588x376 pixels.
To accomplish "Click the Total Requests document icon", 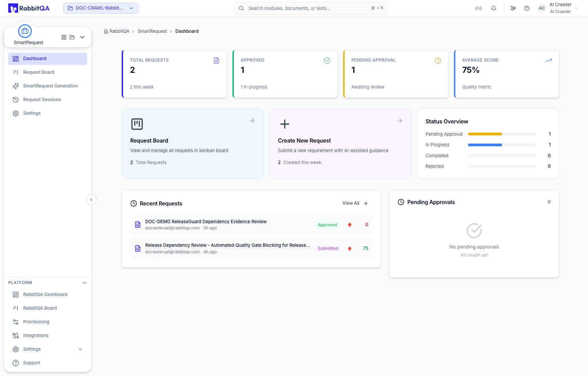I will [x=216, y=61].
